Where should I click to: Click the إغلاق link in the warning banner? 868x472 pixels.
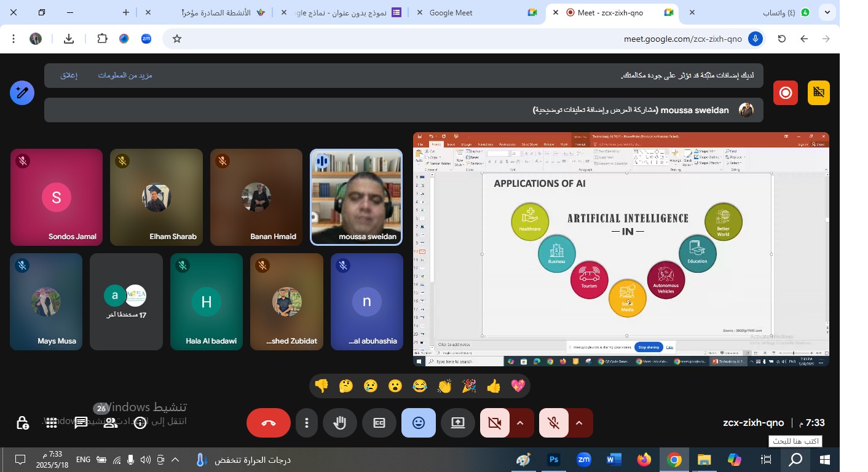pyautogui.click(x=69, y=76)
